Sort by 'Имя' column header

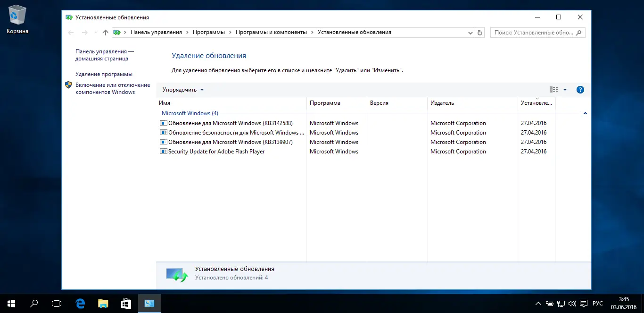point(231,103)
